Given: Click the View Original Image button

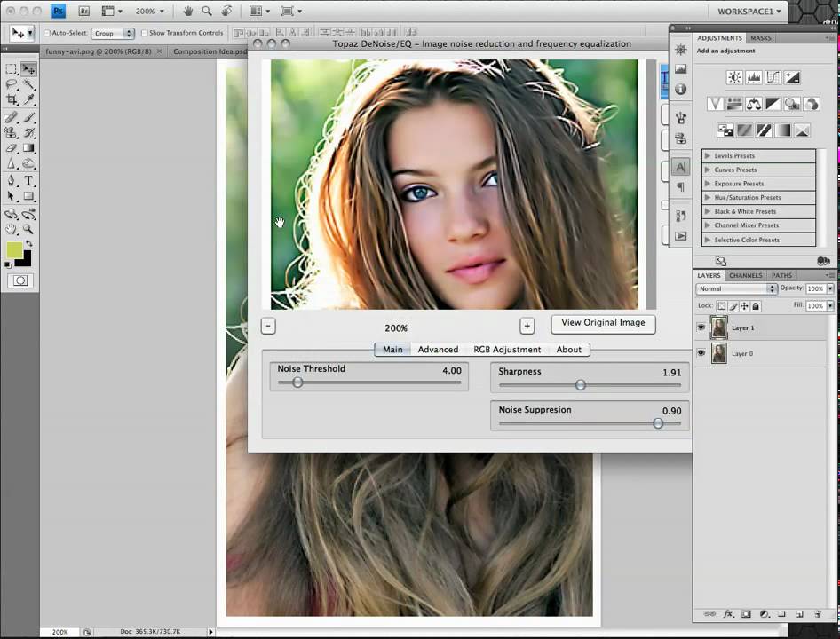Looking at the screenshot, I should (603, 323).
